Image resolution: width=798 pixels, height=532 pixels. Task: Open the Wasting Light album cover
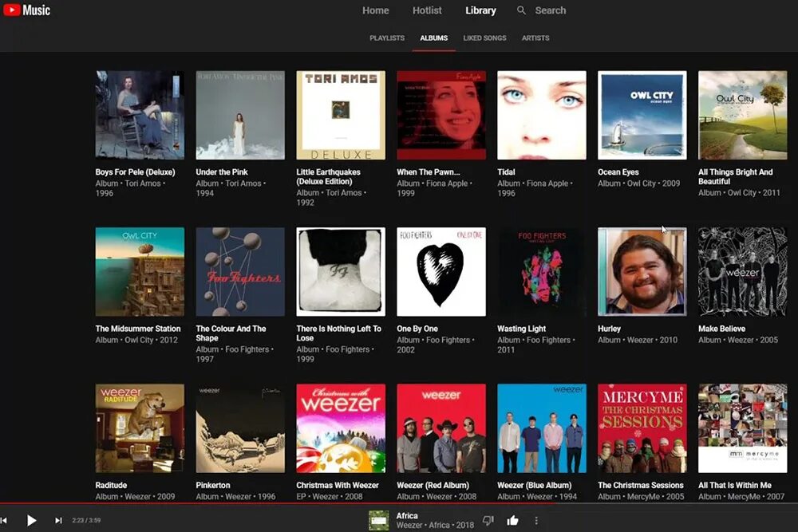[542, 272]
